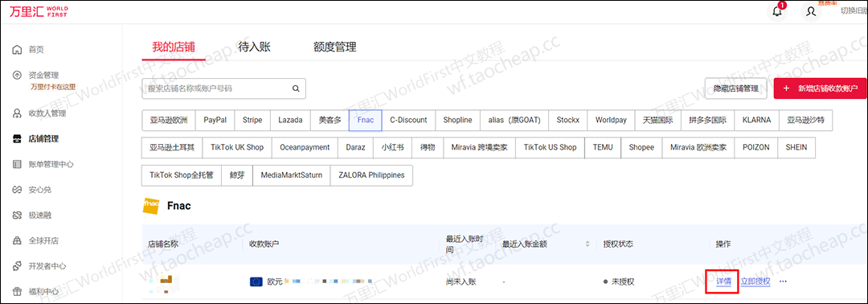The height and width of the screenshot is (304, 868).
Task: Click the WorldFirst logo
Action: click(x=39, y=11)
